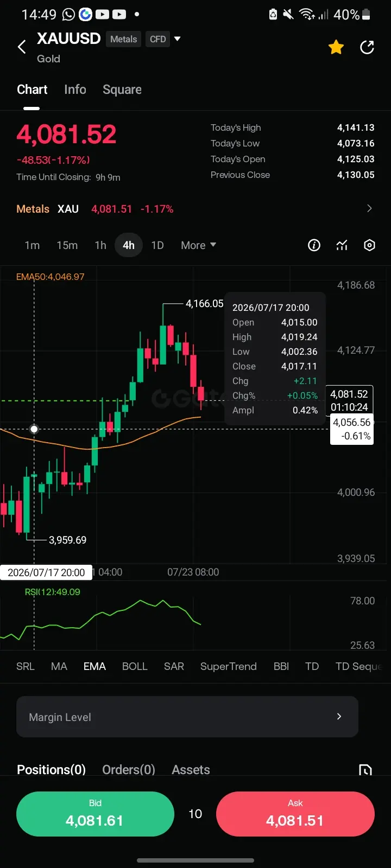Select the 1m timeframe
The width and height of the screenshot is (391, 868).
click(32, 245)
